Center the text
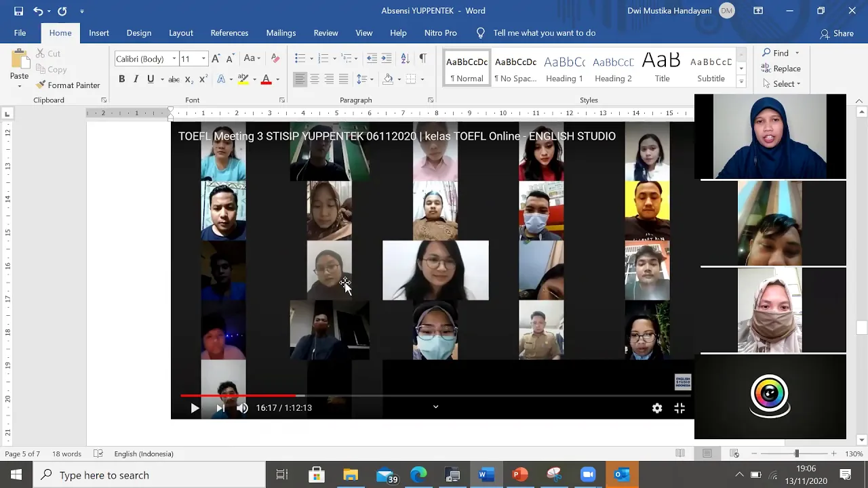This screenshot has height=488, width=868. (x=315, y=79)
